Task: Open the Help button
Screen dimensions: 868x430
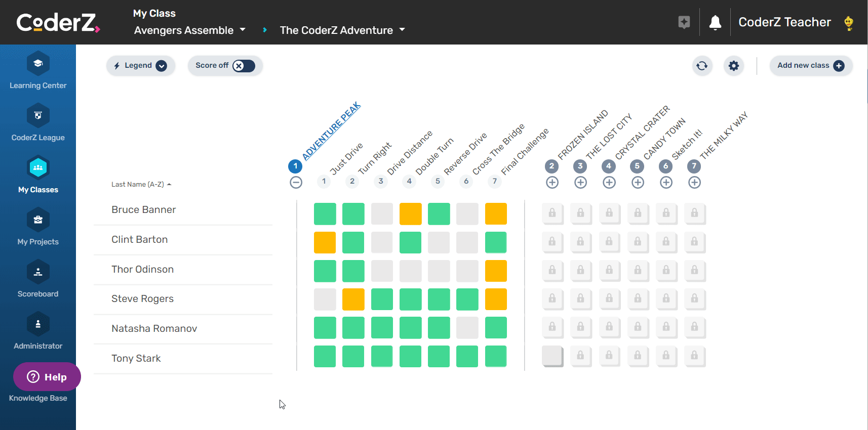Action: [x=47, y=377]
